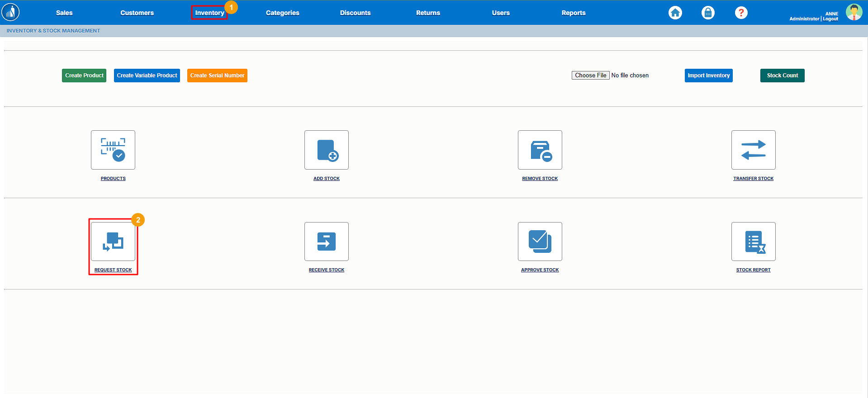Viewport: 868px width, 398px height.
Task: Open the Approve Stock checkmark icon
Action: click(540, 242)
